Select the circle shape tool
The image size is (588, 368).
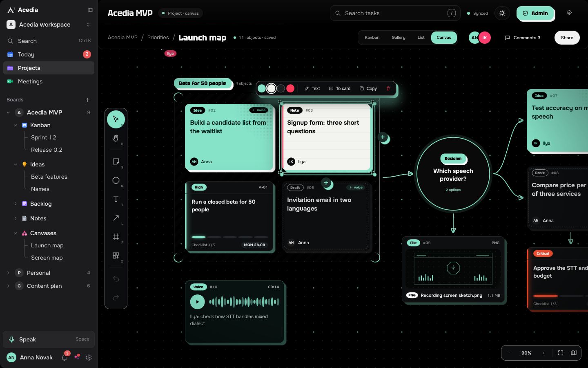tap(116, 180)
